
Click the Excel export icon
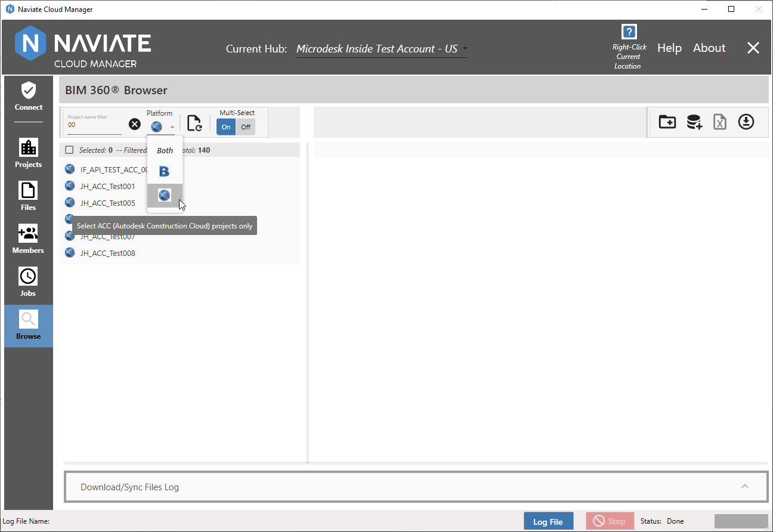[x=720, y=122]
